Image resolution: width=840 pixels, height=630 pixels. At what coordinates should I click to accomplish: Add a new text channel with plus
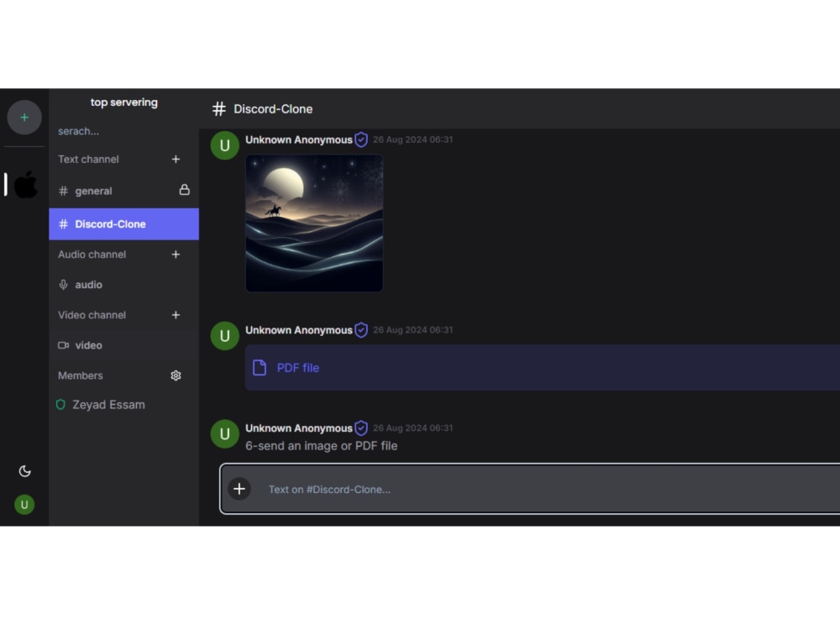tap(176, 159)
